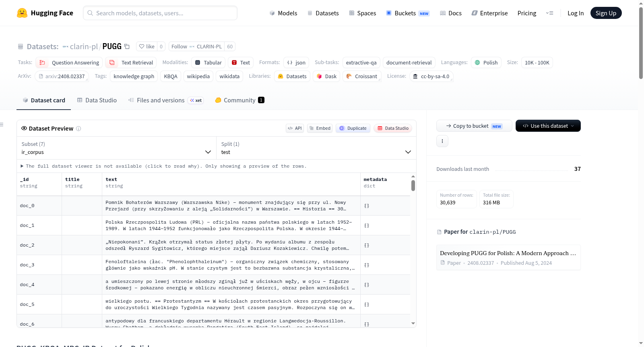Image resolution: width=644 pixels, height=347 pixels.
Task: Follow the CLARIN-PL organization
Action: (x=196, y=46)
